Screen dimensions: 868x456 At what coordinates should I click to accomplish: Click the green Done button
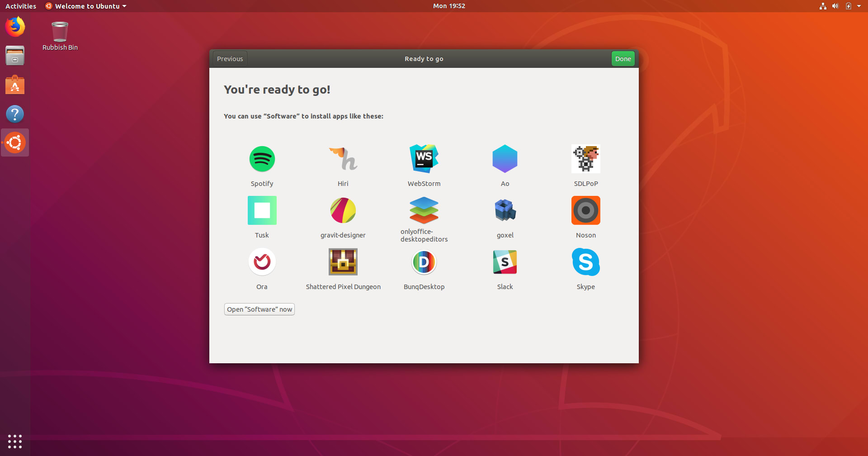[x=623, y=59]
